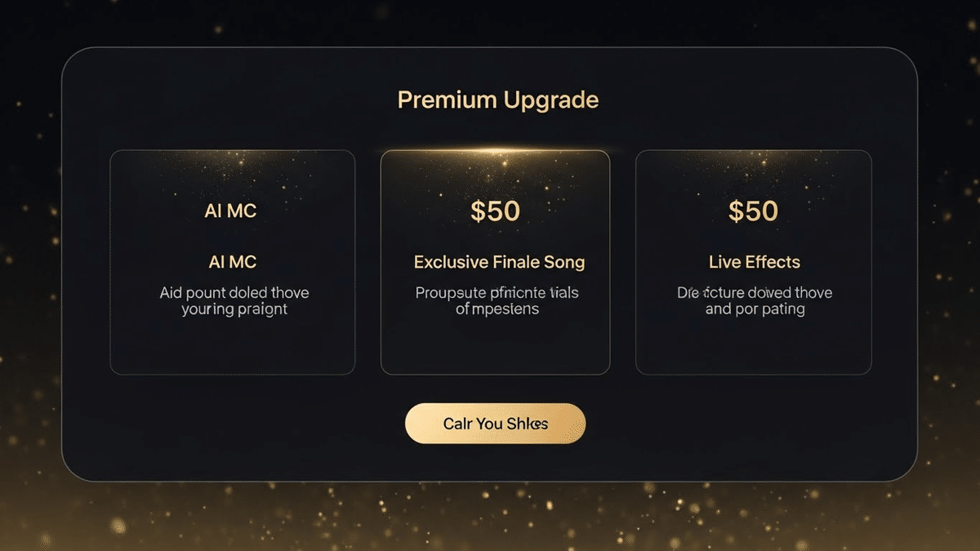
Task: Click the "youring praignt" text line
Action: click(234, 310)
